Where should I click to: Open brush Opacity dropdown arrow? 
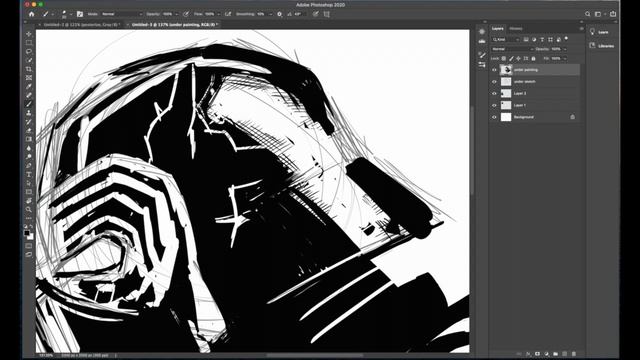pyautogui.click(x=177, y=14)
